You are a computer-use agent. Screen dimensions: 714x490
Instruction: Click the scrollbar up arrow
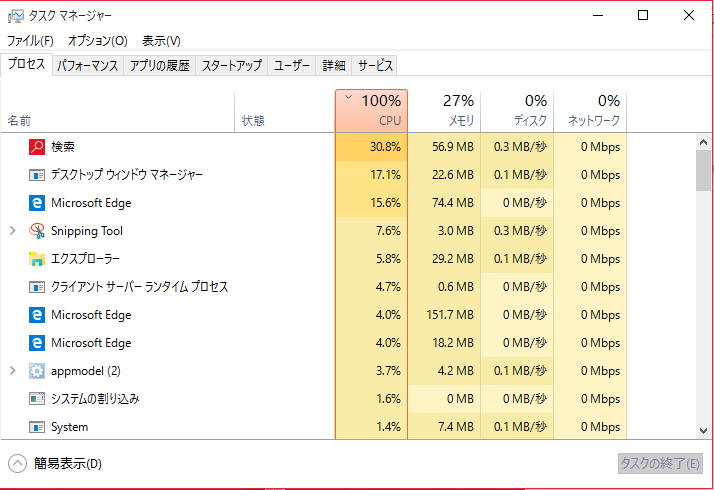click(x=704, y=143)
